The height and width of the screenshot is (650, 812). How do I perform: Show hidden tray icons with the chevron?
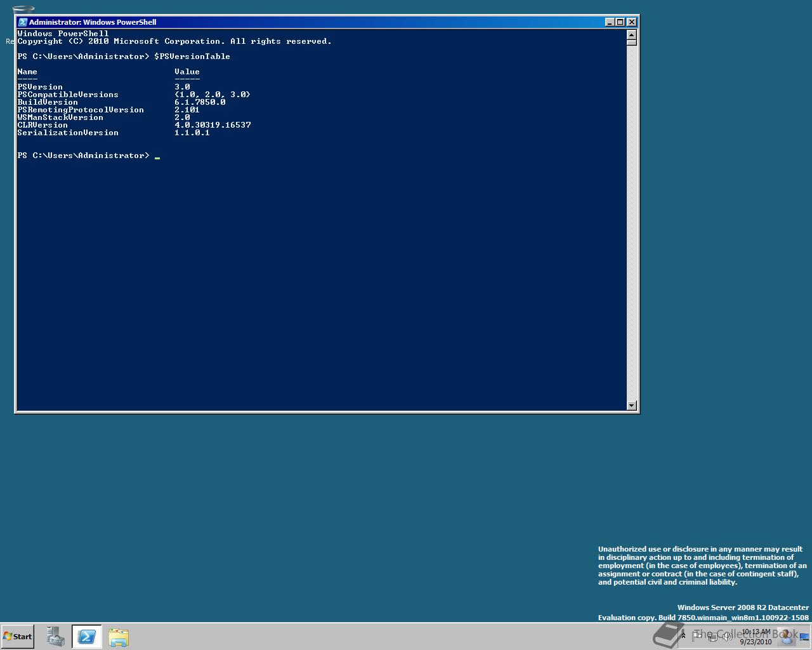tap(683, 635)
